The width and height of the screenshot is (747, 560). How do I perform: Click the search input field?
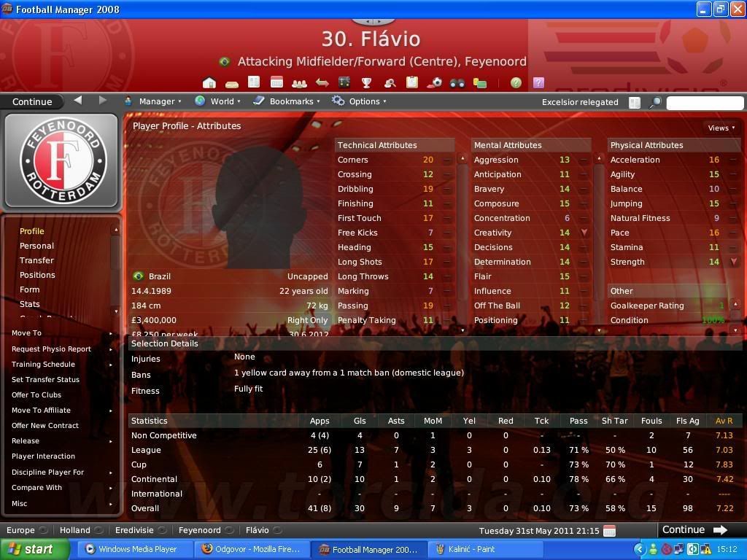point(705,103)
